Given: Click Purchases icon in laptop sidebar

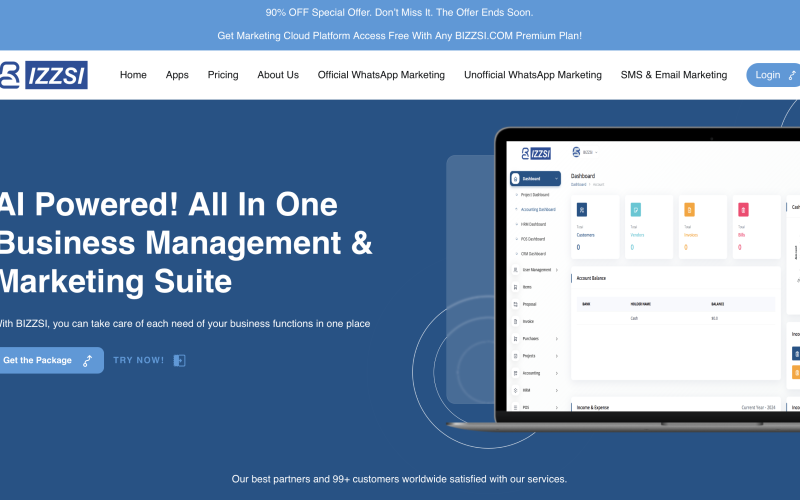Looking at the screenshot, I should [515, 339].
